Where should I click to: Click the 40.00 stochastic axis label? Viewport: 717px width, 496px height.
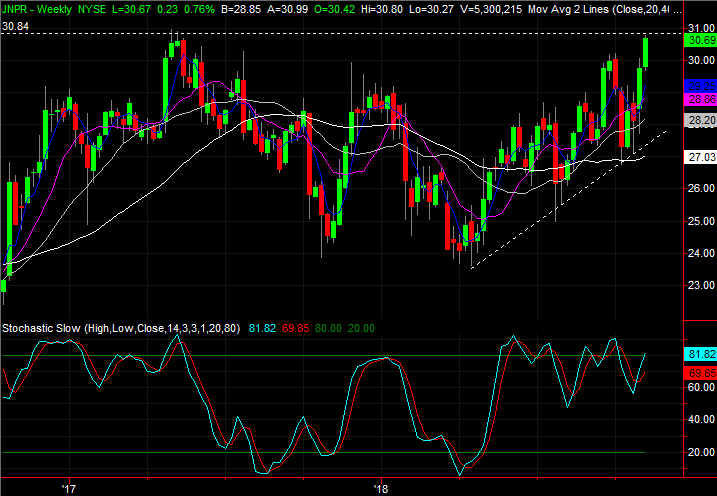click(x=698, y=420)
